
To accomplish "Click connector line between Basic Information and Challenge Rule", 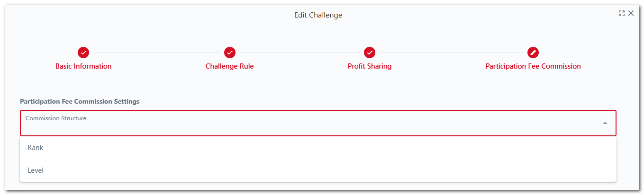I will [156, 53].
